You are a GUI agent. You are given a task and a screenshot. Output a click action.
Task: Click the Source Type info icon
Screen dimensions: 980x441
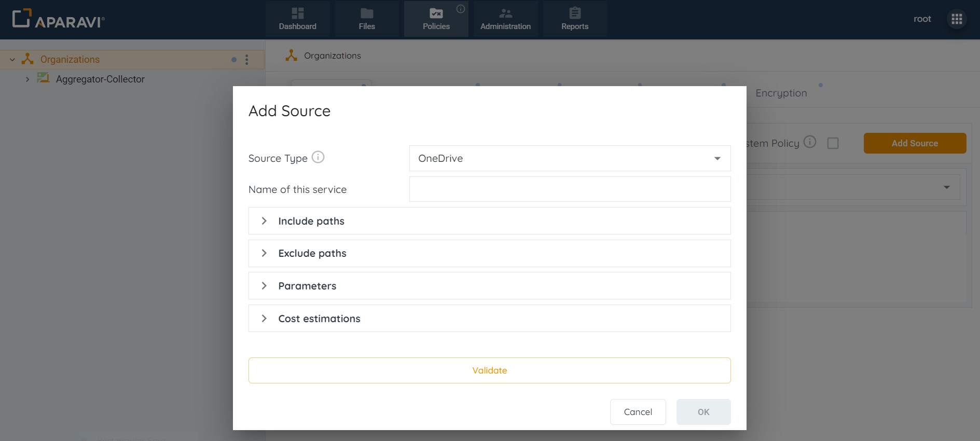point(318,157)
